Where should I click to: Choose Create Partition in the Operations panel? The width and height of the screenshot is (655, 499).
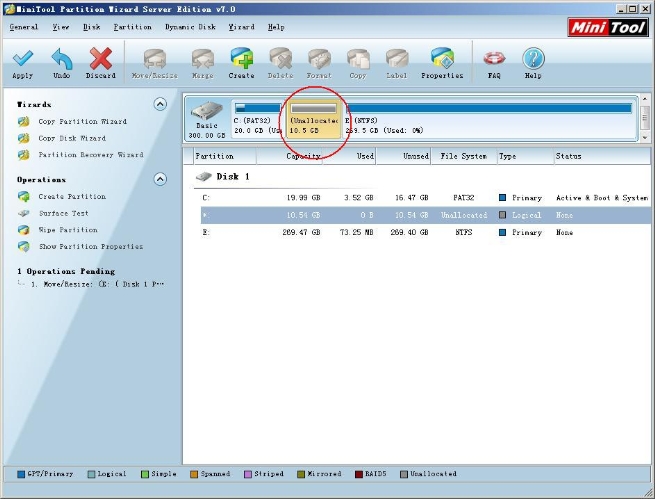click(72, 197)
